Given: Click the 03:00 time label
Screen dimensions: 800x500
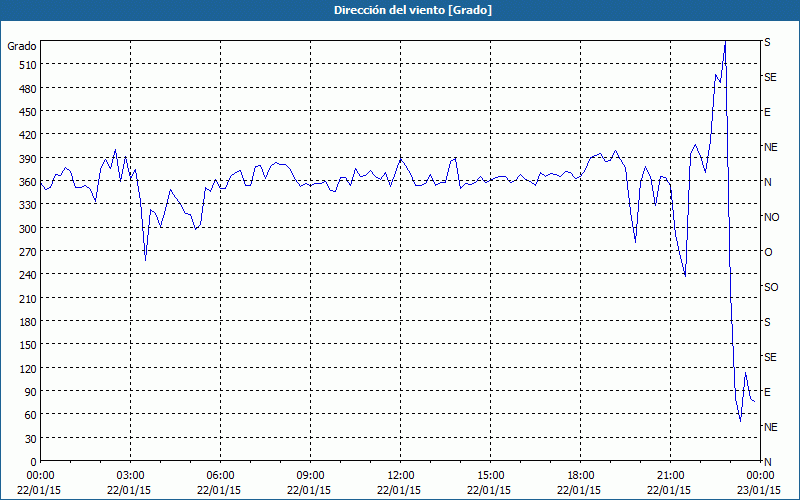Looking at the screenshot, I should 130,476.
